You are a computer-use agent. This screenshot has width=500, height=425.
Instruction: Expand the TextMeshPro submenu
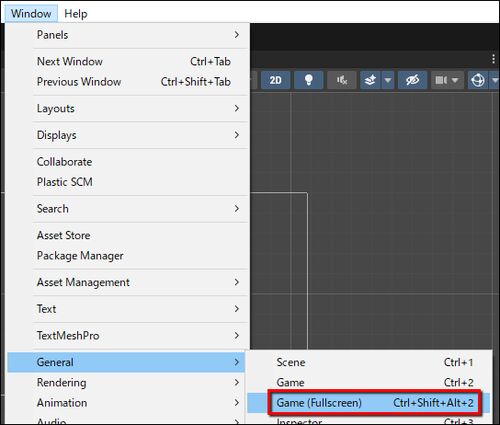tap(128, 336)
